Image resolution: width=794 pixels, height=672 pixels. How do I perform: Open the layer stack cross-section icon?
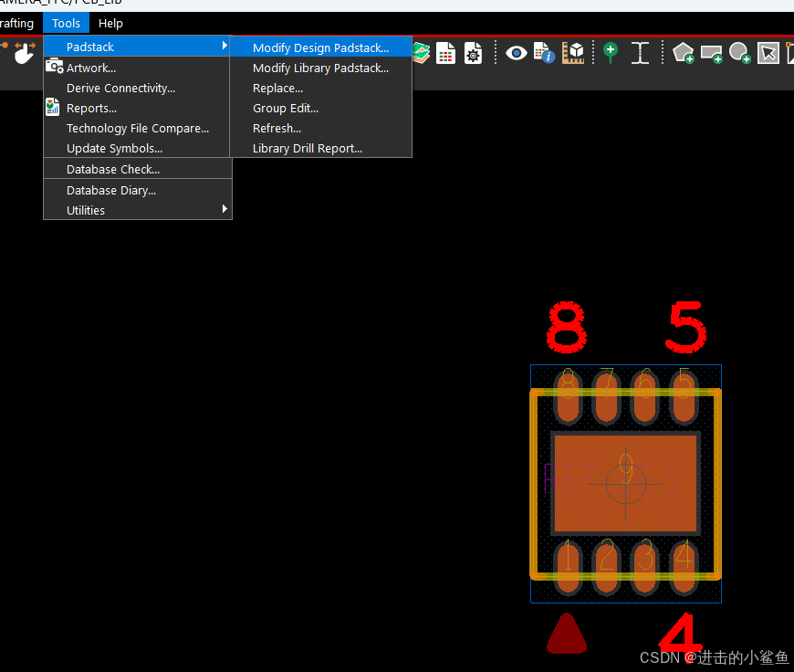tap(422, 53)
